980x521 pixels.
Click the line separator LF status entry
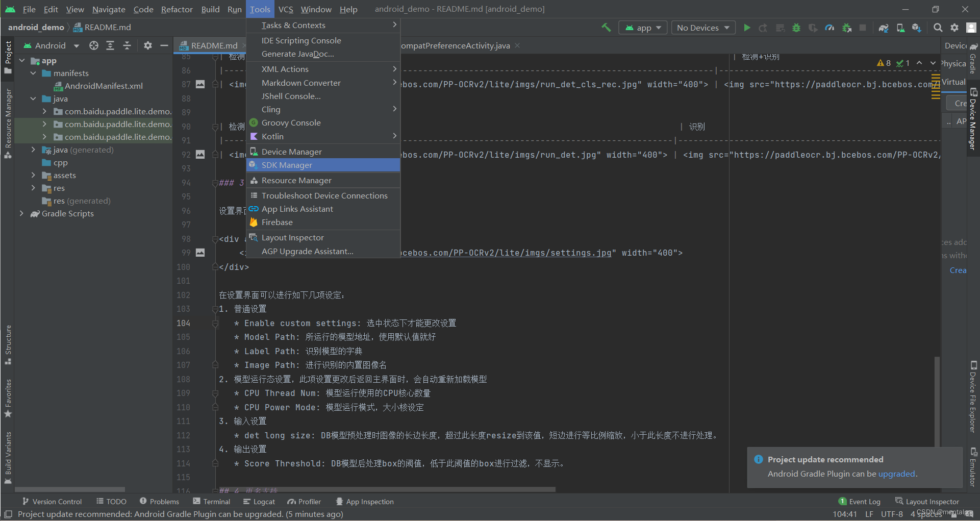tap(869, 514)
